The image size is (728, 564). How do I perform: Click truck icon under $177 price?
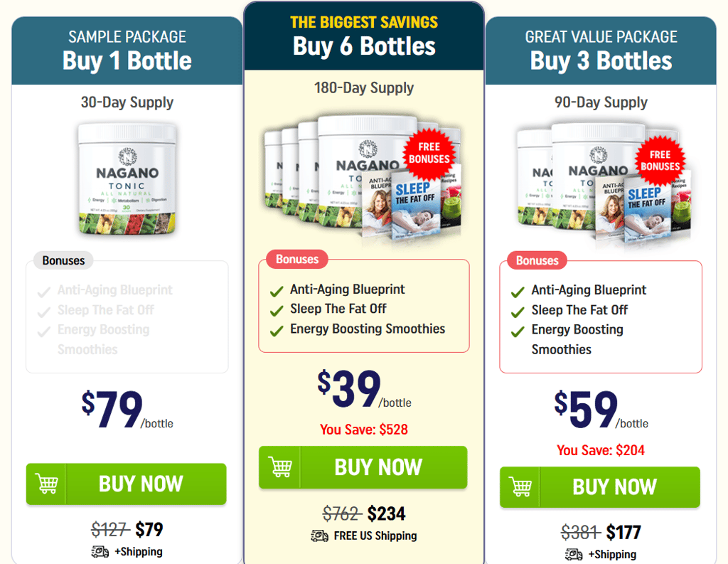(x=574, y=554)
